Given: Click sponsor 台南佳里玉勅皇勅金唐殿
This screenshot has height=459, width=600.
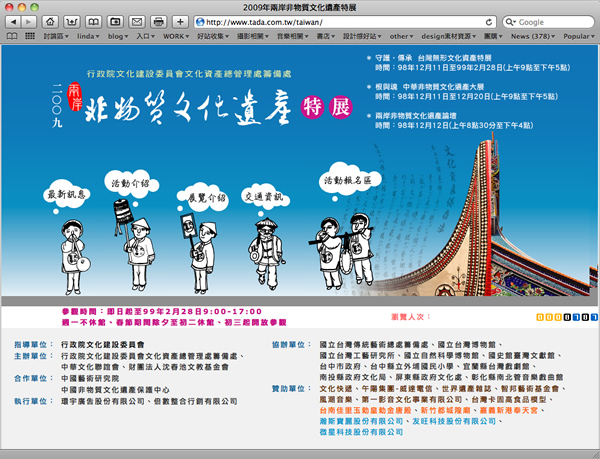Looking at the screenshot, I should coord(365,410).
